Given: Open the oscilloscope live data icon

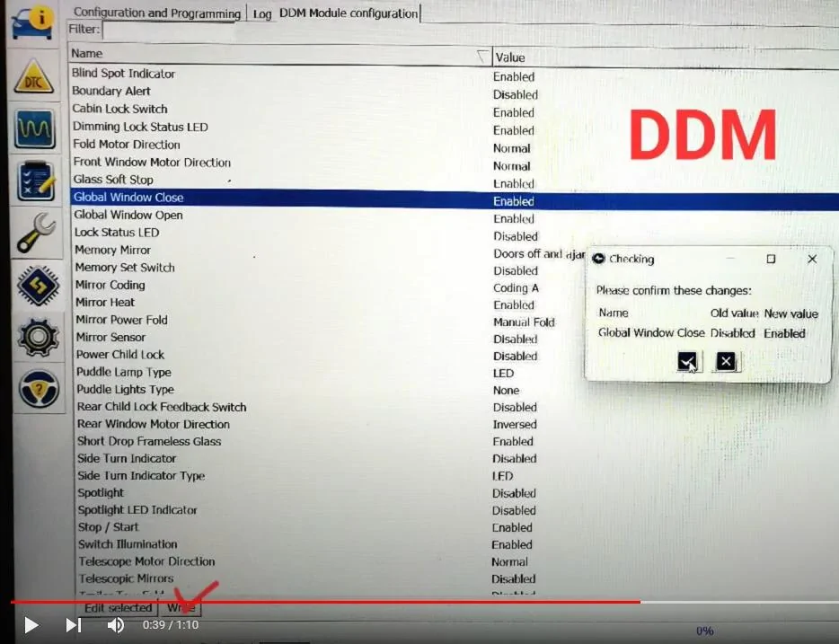Looking at the screenshot, I should point(35,129).
